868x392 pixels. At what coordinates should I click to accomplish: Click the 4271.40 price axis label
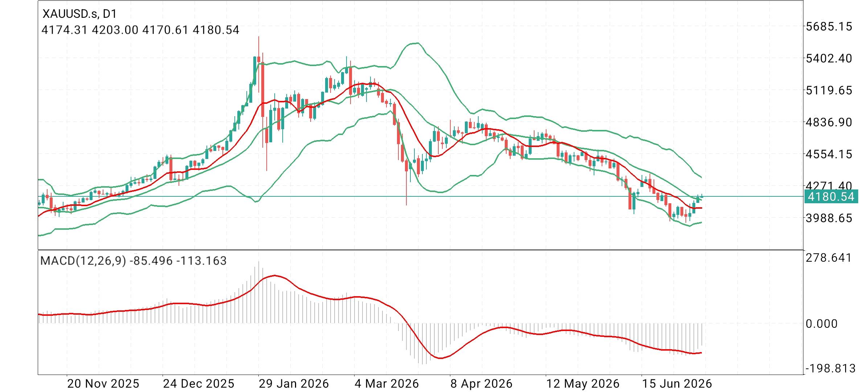[829, 185]
